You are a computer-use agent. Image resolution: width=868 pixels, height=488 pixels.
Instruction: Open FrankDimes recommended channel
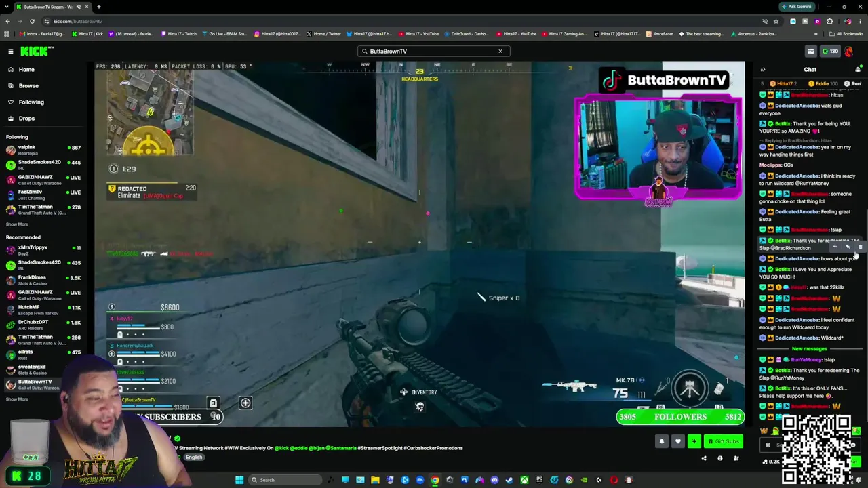pos(43,280)
